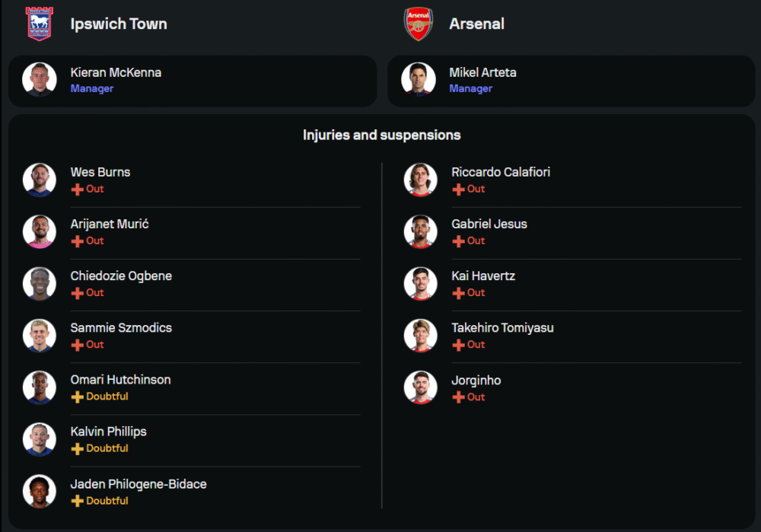This screenshot has height=532, width=761.
Task: Select Riccardo Calafiori's player avatar
Action: pos(420,180)
